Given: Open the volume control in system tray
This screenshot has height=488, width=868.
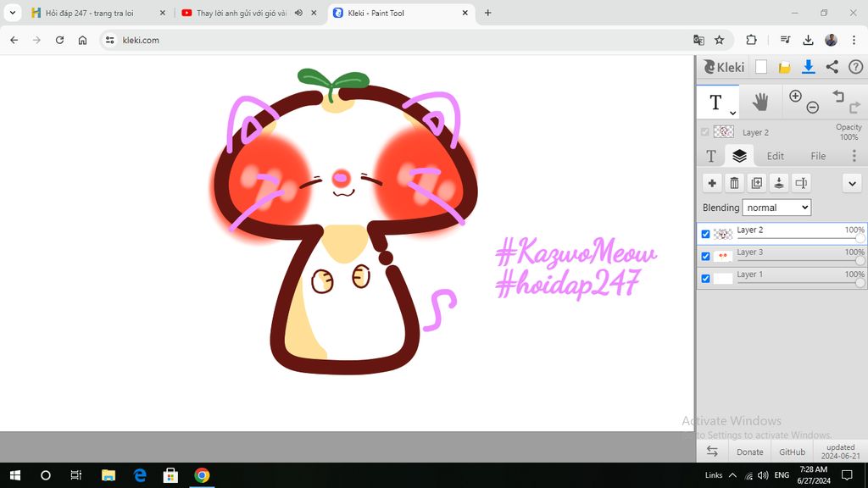Looking at the screenshot, I should (x=763, y=474).
